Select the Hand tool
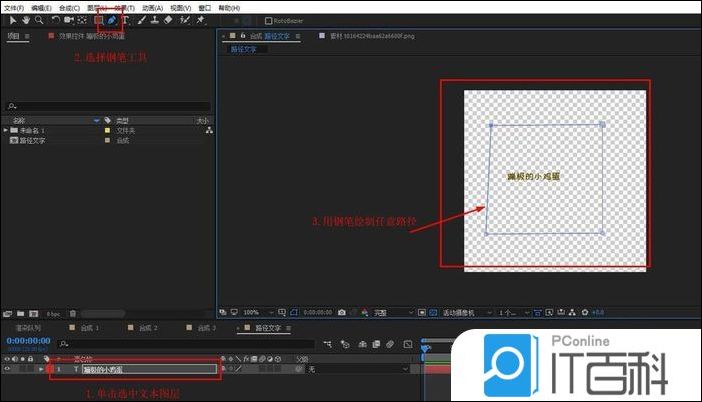This screenshot has height=402, width=702. point(24,19)
